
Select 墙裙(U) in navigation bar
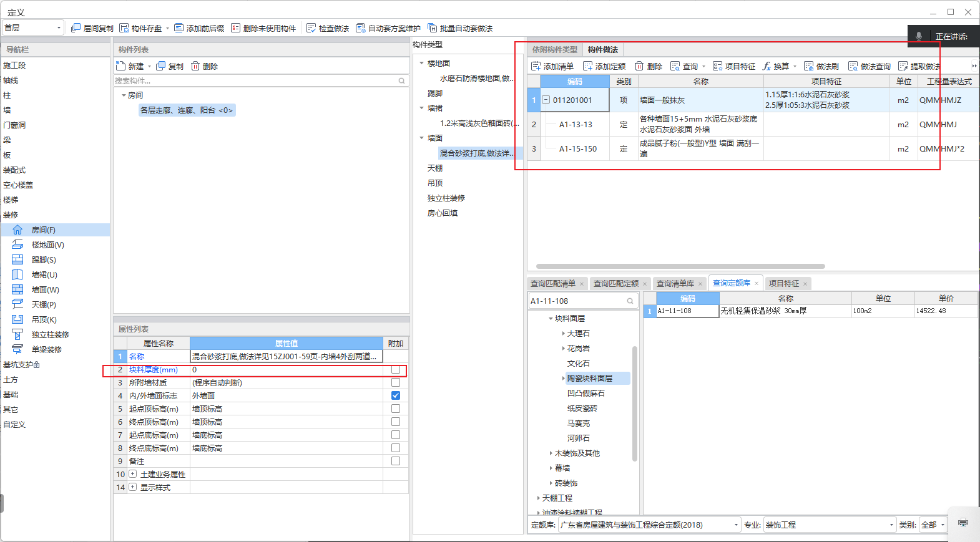click(x=55, y=274)
